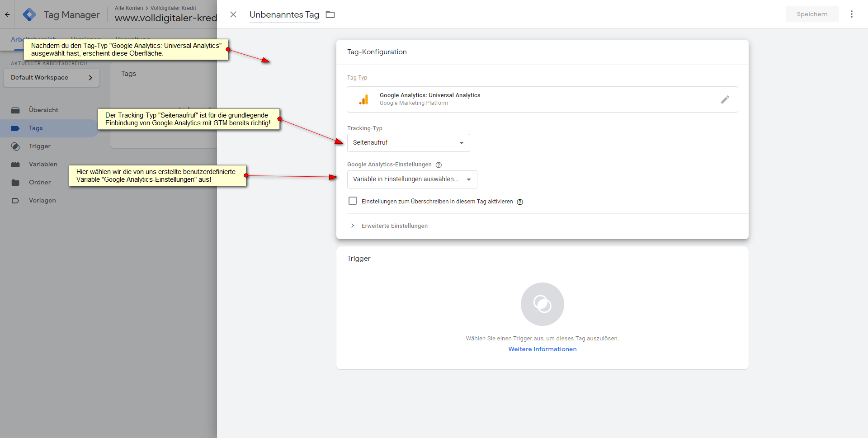Click help icon beside Google Analytics-Einstellungen
Viewport: 868px width, 438px height.
pyautogui.click(x=439, y=165)
